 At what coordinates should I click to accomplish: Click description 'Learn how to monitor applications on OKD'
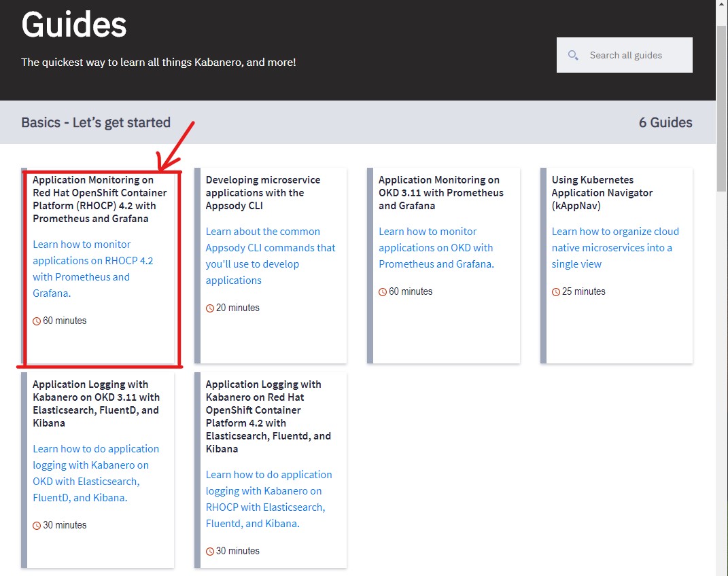pos(436,248)
